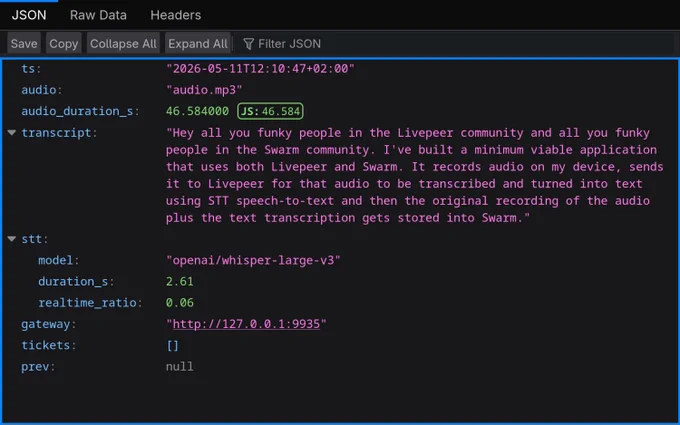Select the realtime_ratio key label

[90, 303]
